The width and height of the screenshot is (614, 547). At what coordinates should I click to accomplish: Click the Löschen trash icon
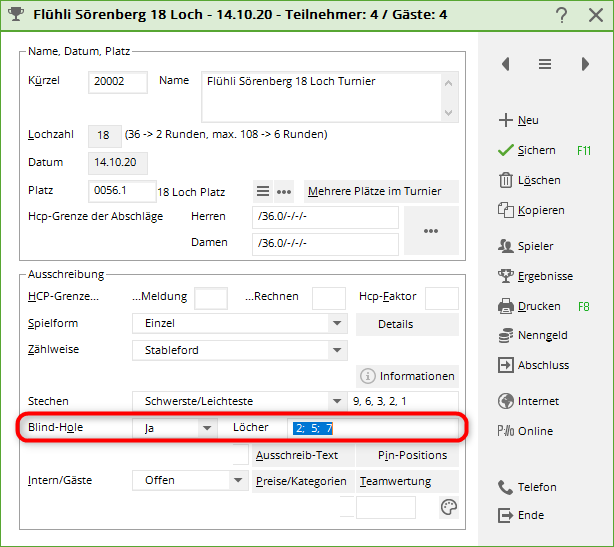(505, 180)
